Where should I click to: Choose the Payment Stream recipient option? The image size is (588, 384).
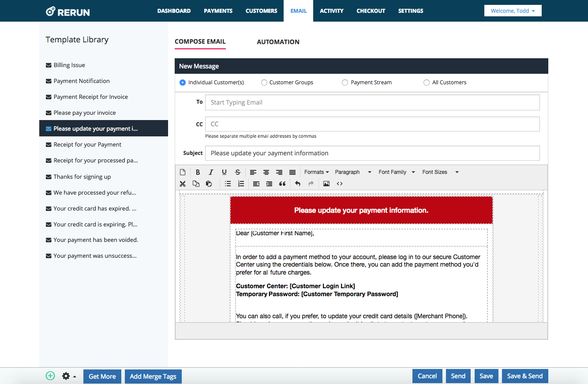345,83
